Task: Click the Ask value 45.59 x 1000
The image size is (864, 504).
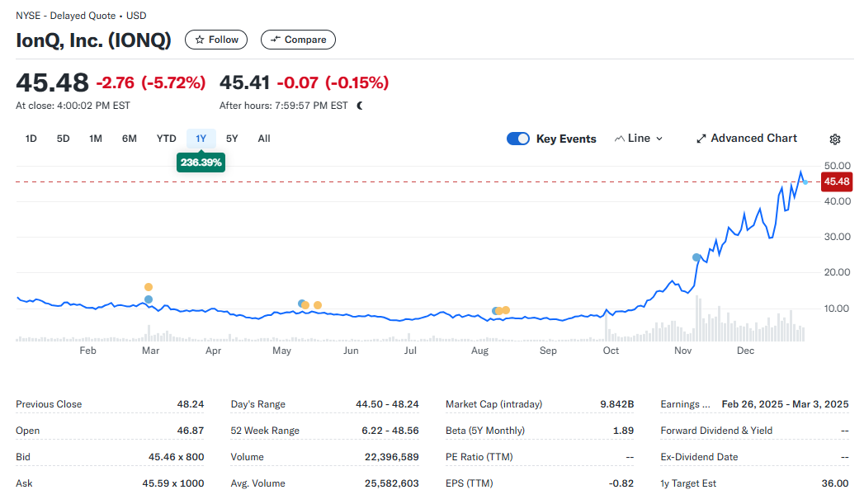Action: point(173,483)
